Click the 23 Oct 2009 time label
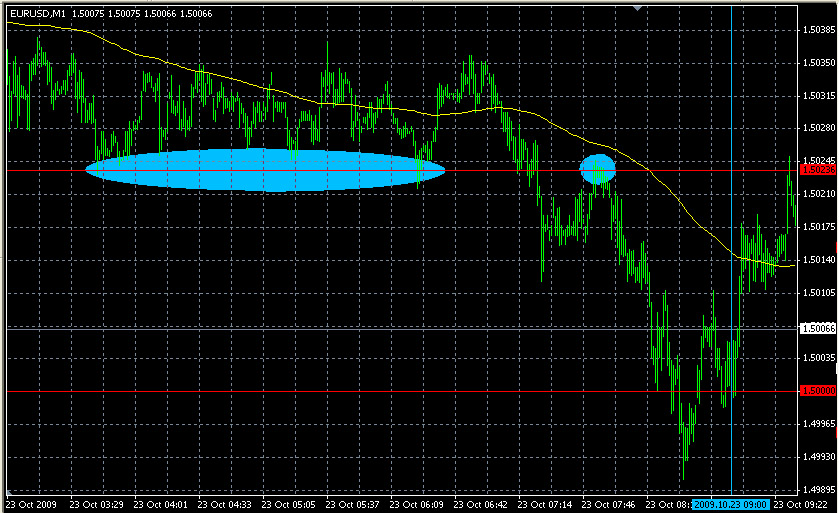Image resolution: width=839 pixels, height=513 pixels. coord(34,504)
